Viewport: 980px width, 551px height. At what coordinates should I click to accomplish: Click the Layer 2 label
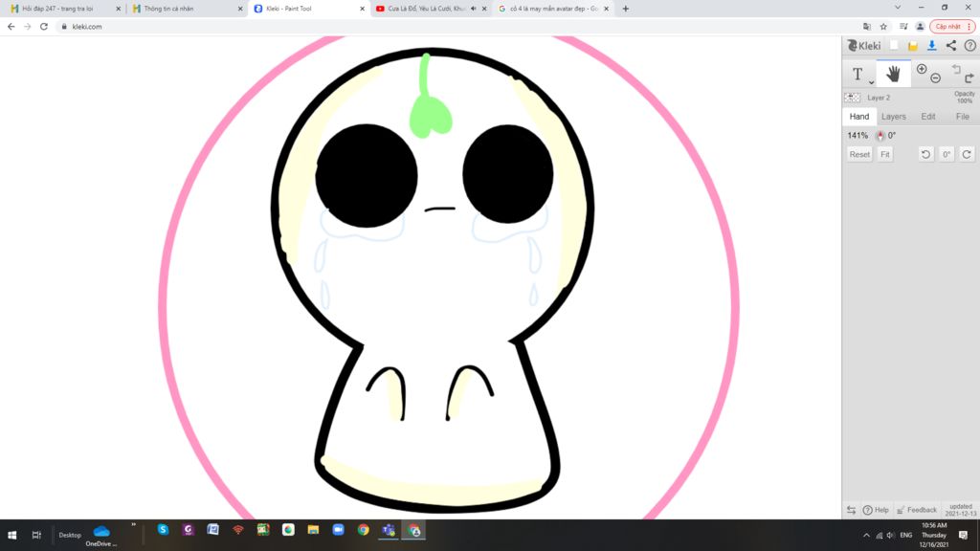[879, 98]
